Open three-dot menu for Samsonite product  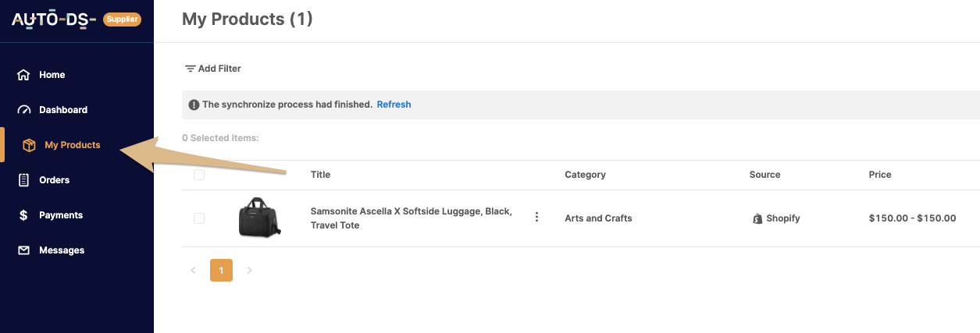[x=536, y=218]
